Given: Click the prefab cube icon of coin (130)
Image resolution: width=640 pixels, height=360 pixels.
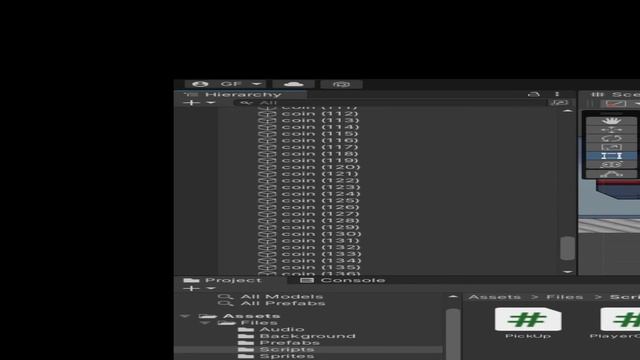Looking at the screenshot, I should coord(267,234).
